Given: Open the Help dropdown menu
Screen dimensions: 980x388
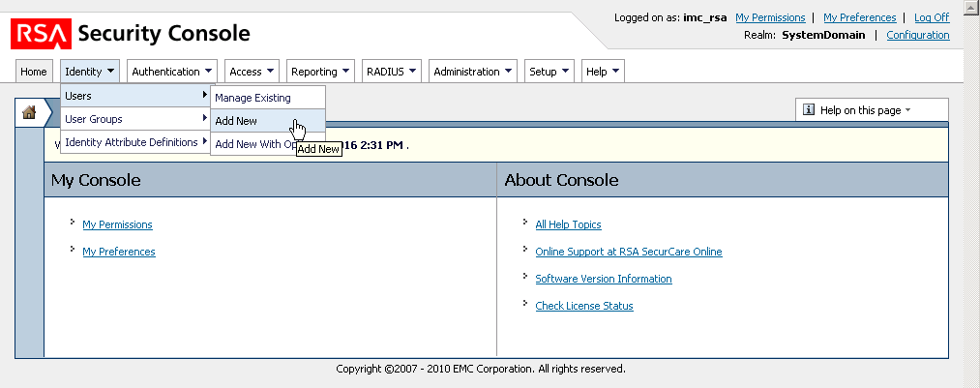Looking at the screenshot, I should [x=603, y=72].
